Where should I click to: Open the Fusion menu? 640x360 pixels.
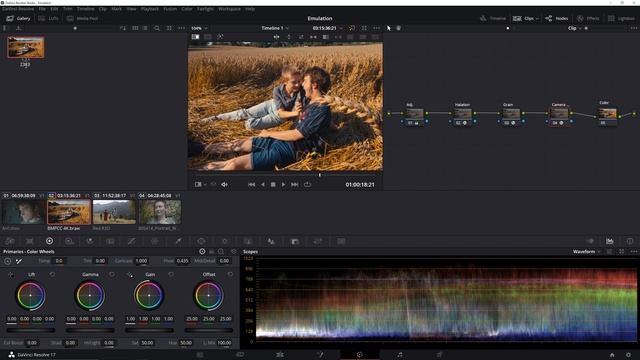170,9
